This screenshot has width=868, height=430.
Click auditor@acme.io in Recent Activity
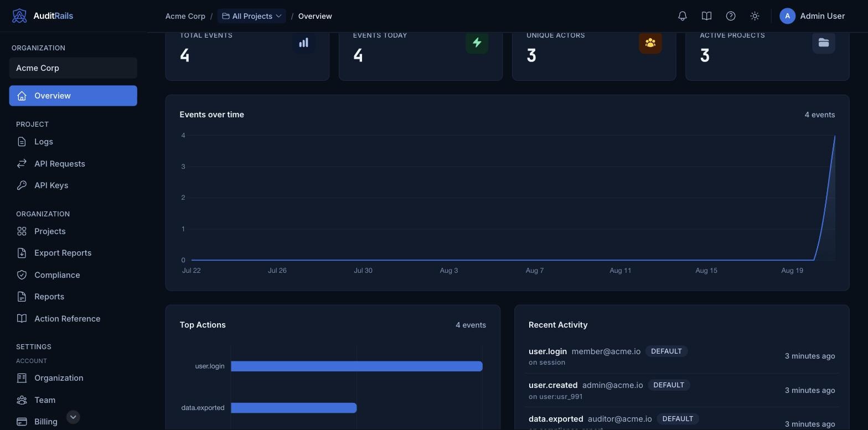(x=619, y=419)
